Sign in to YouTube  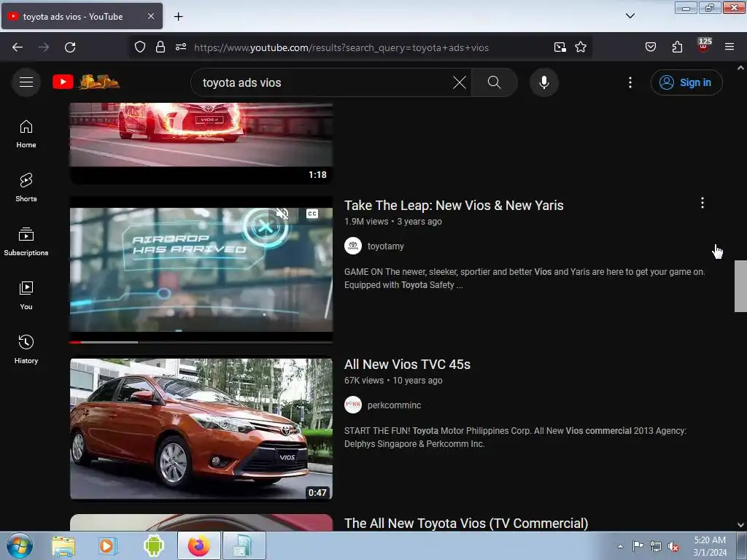[x=686, y=82]
